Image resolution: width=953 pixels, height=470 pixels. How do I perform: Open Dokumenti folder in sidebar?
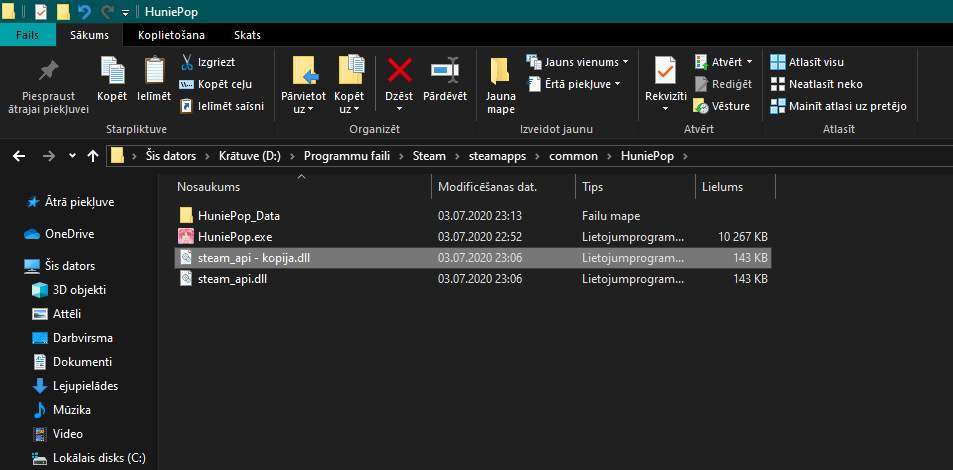pos(72,362)
